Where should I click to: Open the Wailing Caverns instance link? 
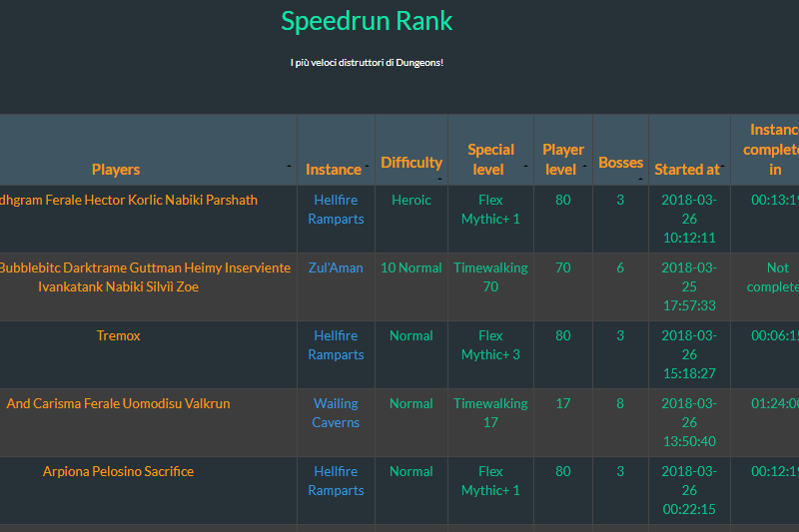click(x=336, y=413)
